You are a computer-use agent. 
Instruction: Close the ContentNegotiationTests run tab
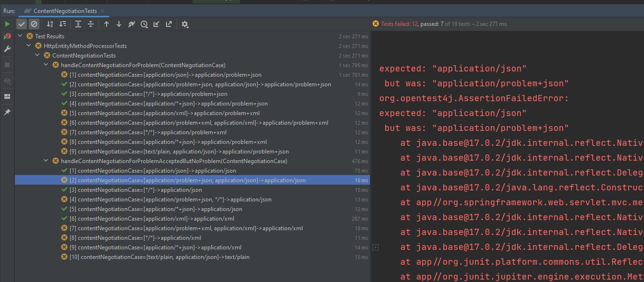[x=103, y=11]
